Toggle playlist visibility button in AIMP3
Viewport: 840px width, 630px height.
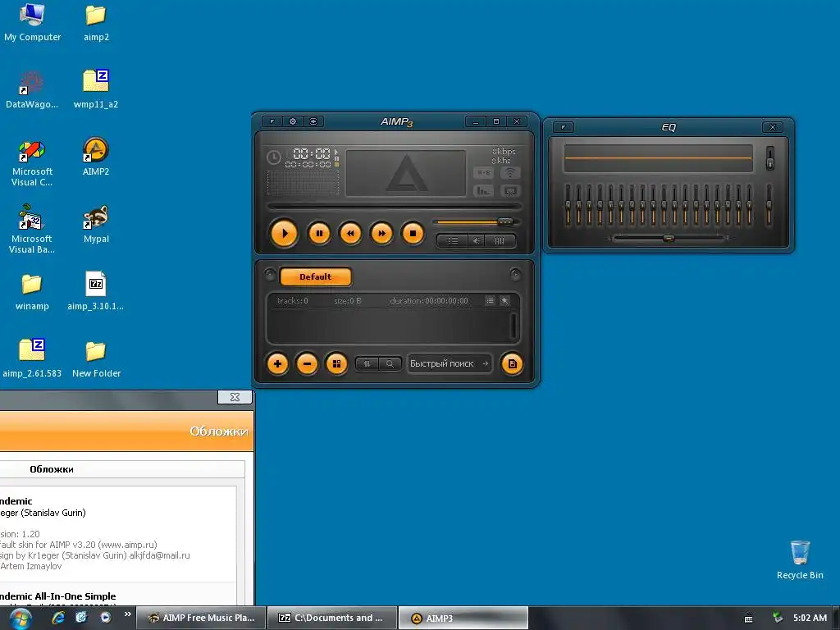[453, 241]
